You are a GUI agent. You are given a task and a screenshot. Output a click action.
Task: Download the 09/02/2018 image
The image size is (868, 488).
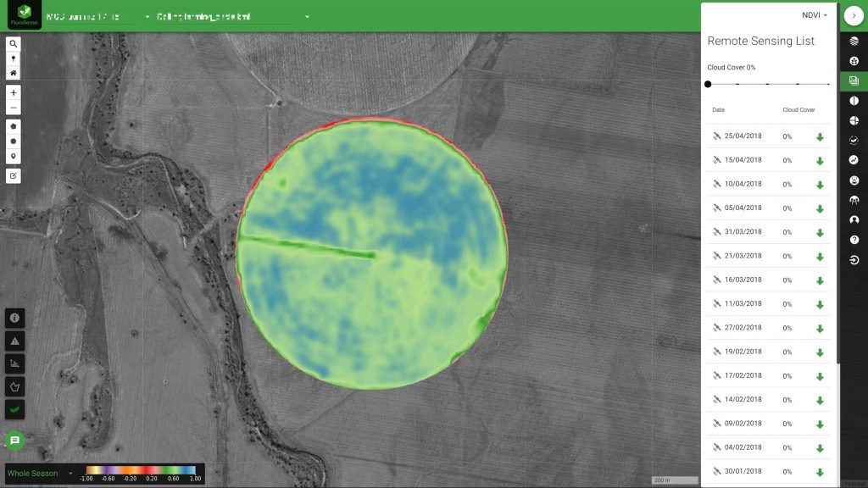coord(820,424)
